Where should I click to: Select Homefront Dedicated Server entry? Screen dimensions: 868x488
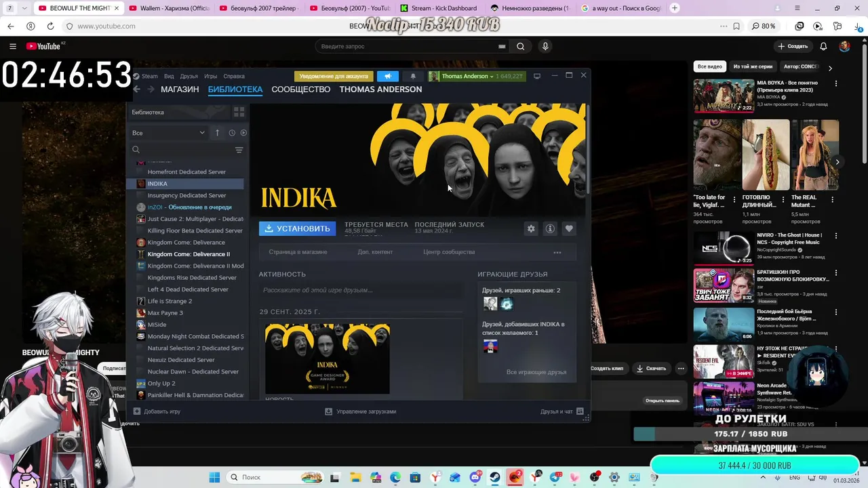tap(185, 171)
